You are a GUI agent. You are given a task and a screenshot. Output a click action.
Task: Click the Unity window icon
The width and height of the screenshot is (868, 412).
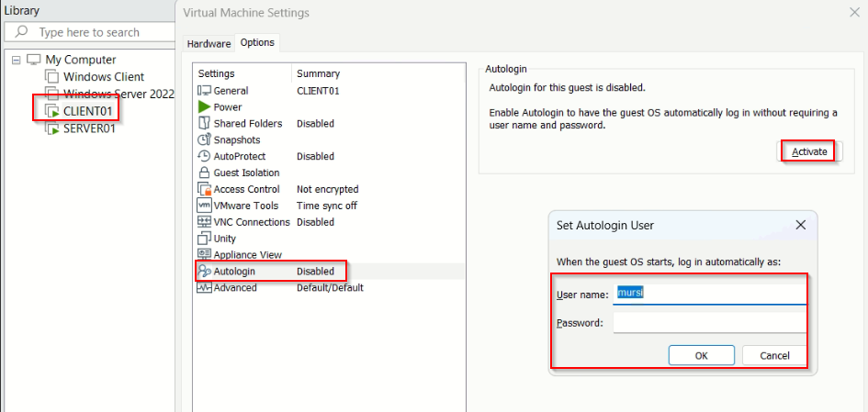tap(203, 239)
